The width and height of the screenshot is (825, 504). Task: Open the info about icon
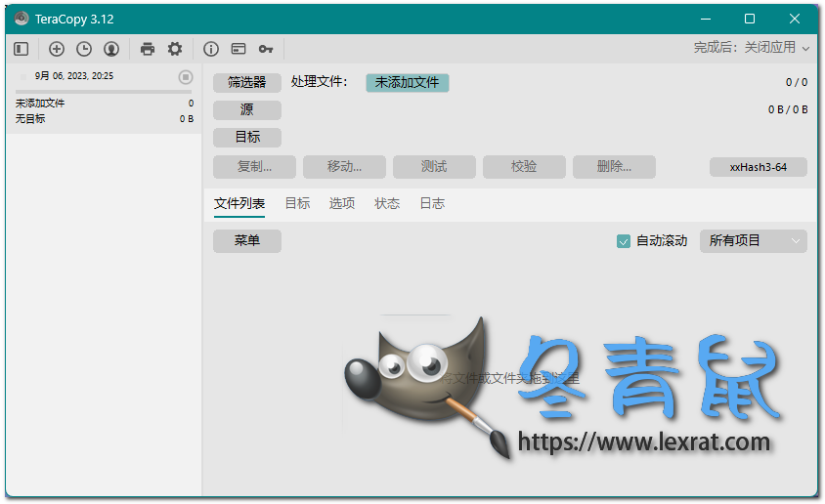point(211,49)
